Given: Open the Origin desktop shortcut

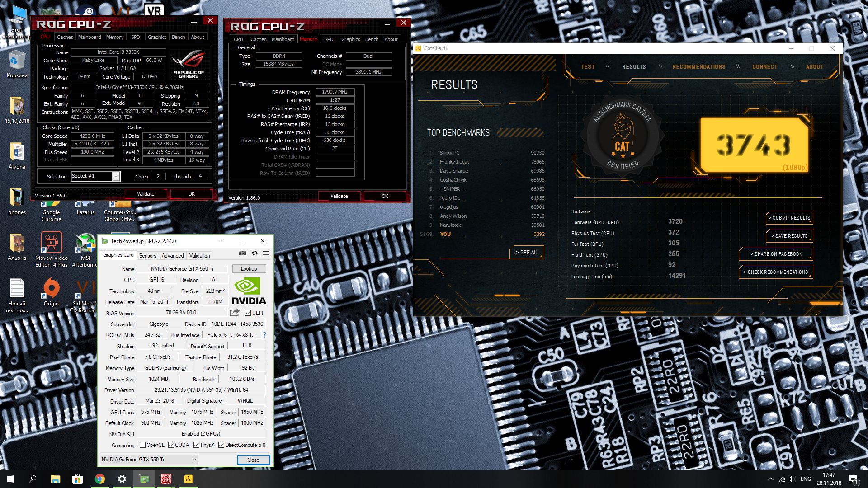Looking at the screenshot, I should pyautogui.click(x=51, y=292).
